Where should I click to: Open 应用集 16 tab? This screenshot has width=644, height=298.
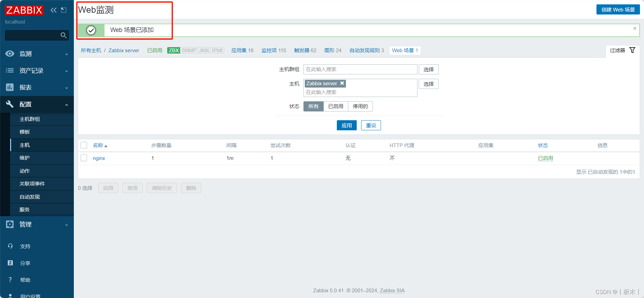coord(242,51)
